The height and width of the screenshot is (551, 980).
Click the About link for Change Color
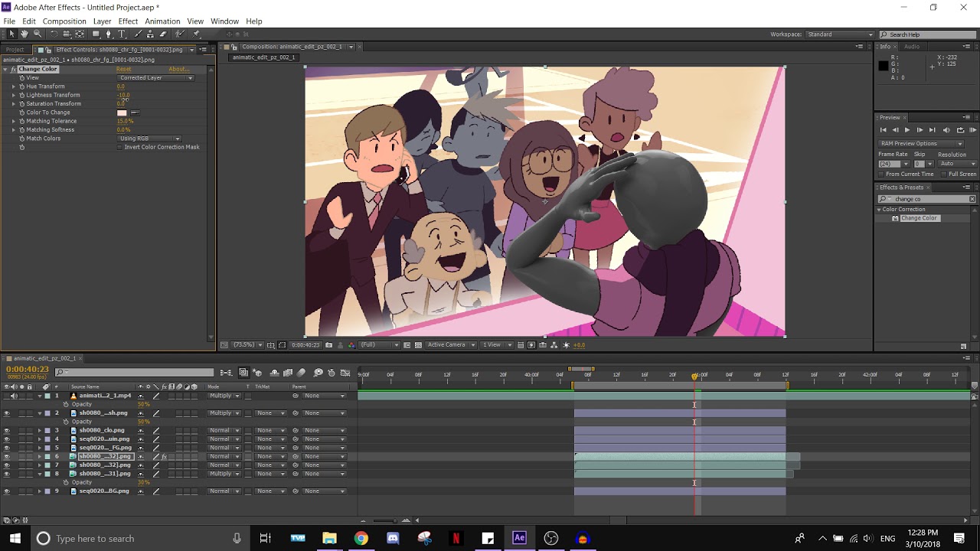click(x=178, y=69)
